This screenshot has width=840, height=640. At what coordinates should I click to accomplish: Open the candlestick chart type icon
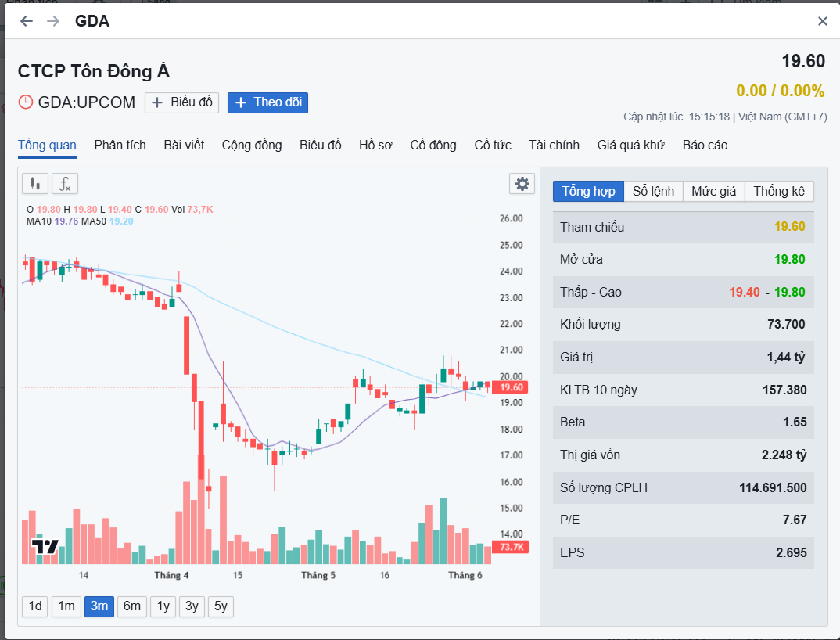click(x=34, y=184)
